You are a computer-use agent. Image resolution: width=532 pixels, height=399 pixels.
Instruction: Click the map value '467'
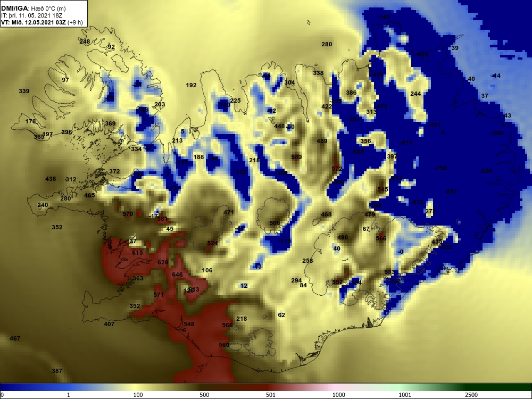point(15,338)
